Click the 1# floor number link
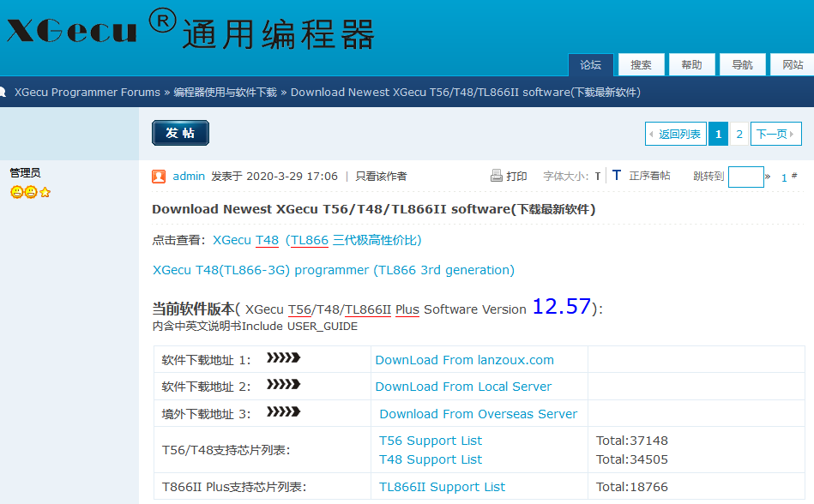Screen dimensions: 814x504 [x=789, y=177]
